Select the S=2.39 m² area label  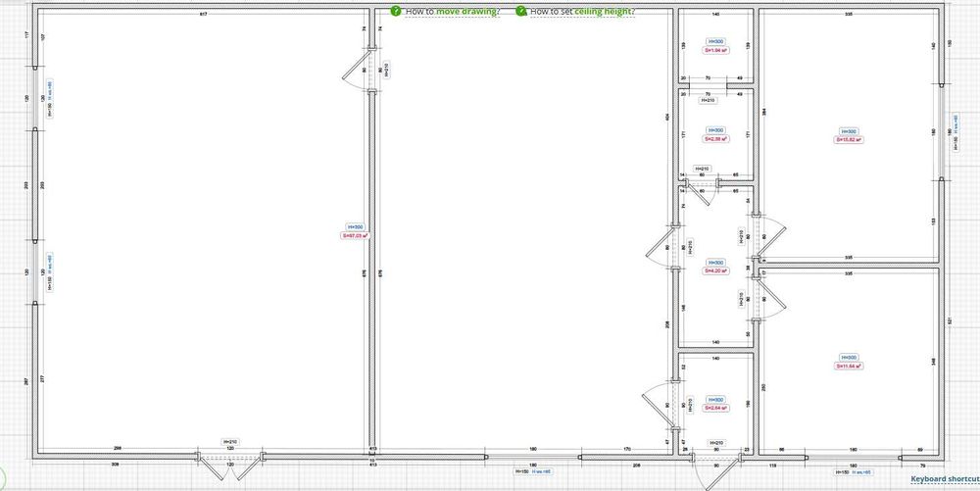(x=715, y=139)
